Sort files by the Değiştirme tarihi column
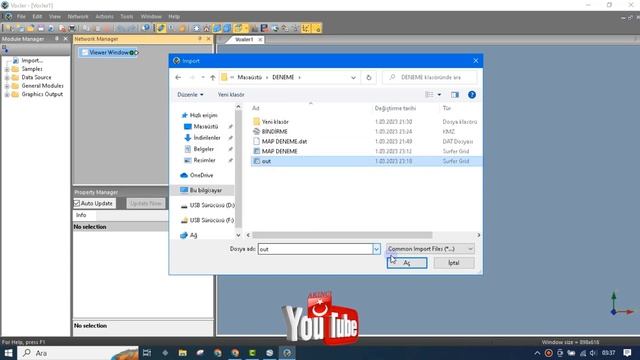This screenshot has height=360, width=640. [395, 108]
